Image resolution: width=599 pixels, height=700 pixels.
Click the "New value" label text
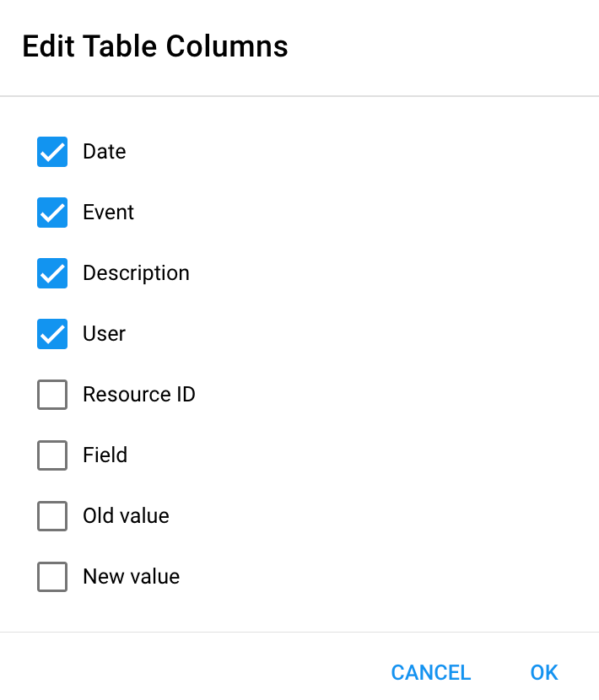point(131,577)
